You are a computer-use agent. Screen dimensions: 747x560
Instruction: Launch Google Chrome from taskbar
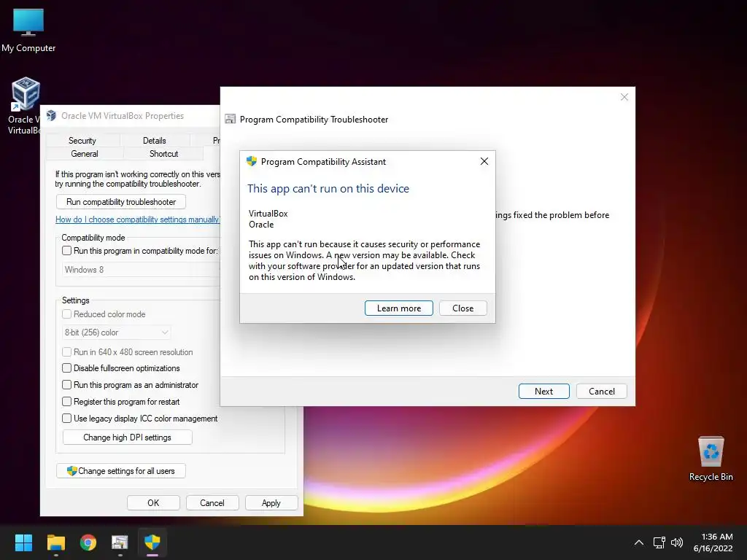[88, 542]
